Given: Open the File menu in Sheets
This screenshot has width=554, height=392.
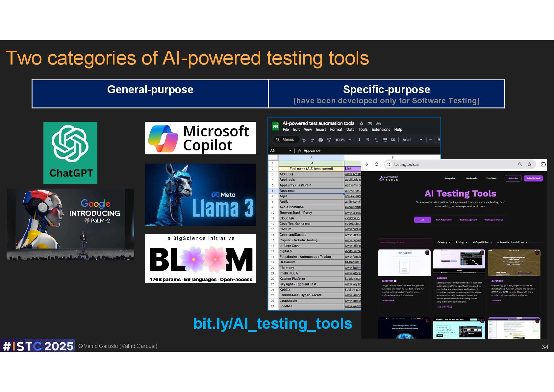Looking at the screenshot, I should click(286, 130).
